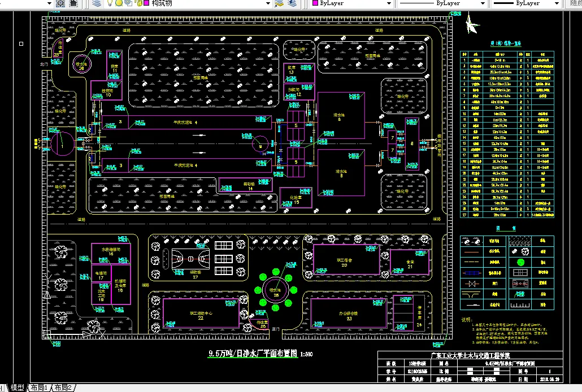Select the 加氯间 12 label
The width and height of the screenshot is (582, 392).
coord(295,92)
